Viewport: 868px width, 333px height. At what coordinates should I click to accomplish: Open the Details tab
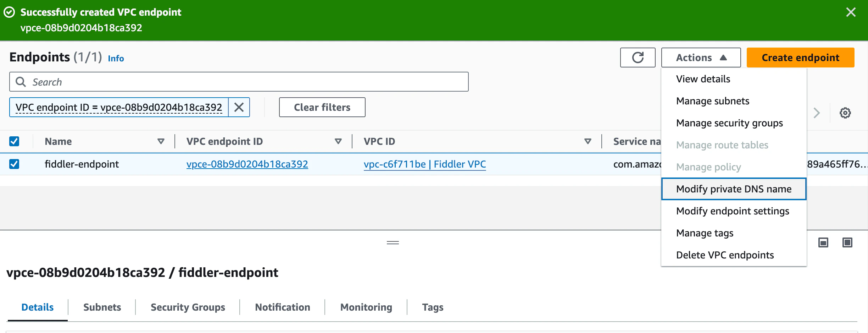pyautogui.click(x=38, y=307)
